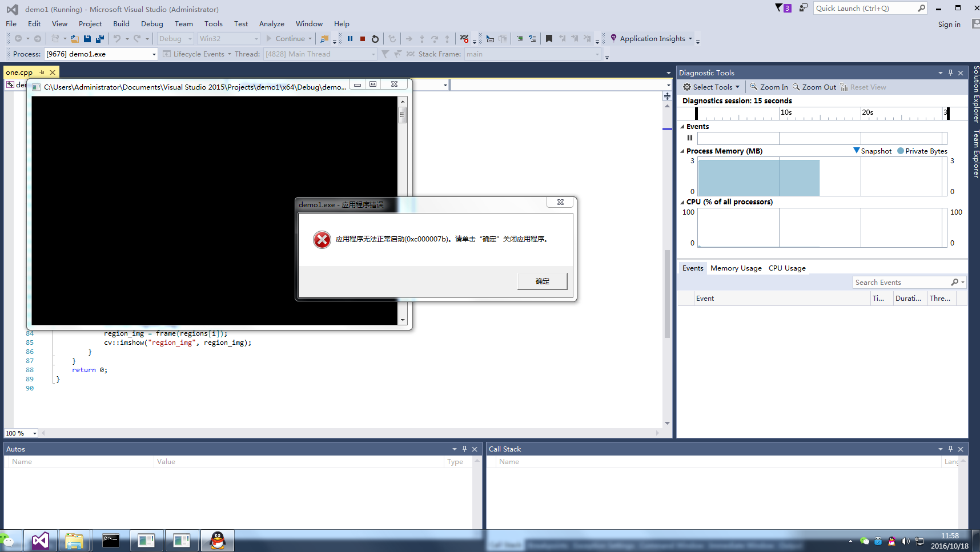980x552 pixels.
Task: Click Sign in link
Action: (x=949, y=25)
